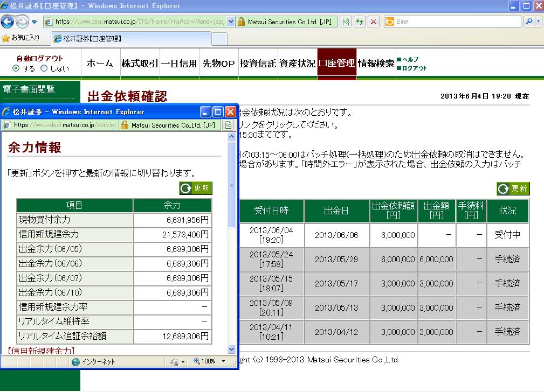Click the padlock security icon in popup
544x392 pixels.
point(125,125)
